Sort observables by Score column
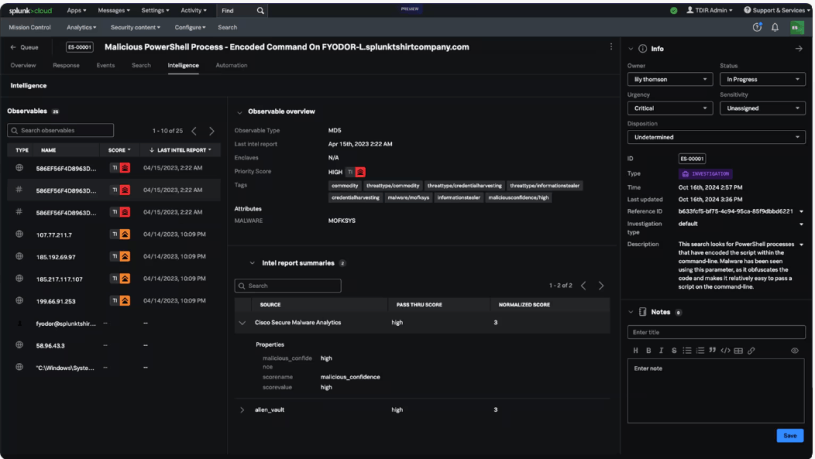Screen dimensions: 815x459 pos(119,150)
